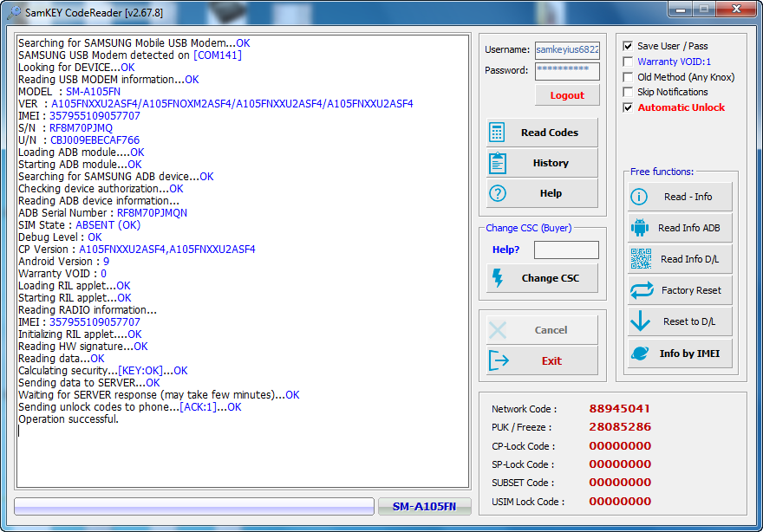Click the SIM State ABSENT (OK) line
This screenshot has height=532, width=763.
coord(79,225)
